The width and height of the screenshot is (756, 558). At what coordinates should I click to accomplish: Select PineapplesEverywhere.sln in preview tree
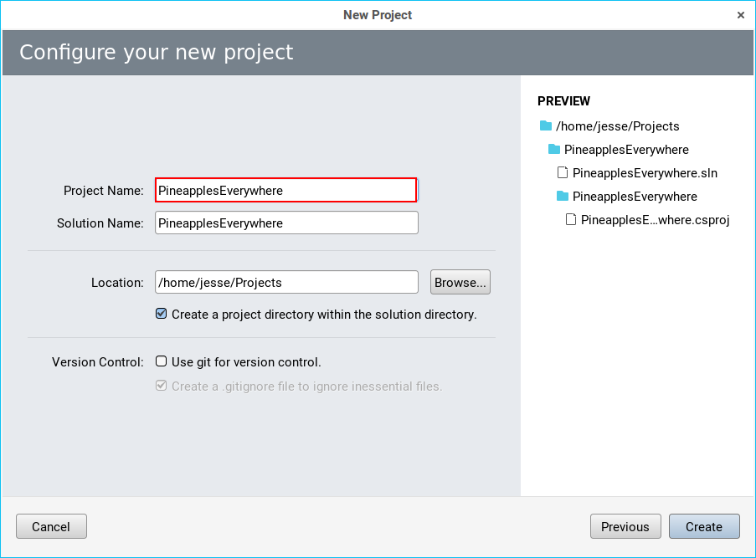point(645,173)
